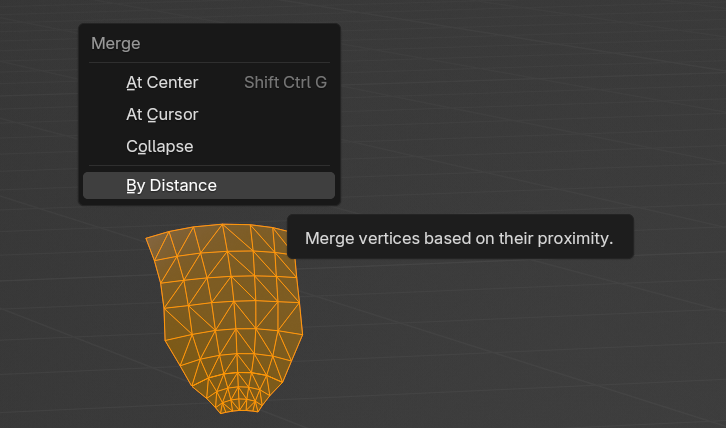Click the separator line above By Distance

(x=209, y=166)
